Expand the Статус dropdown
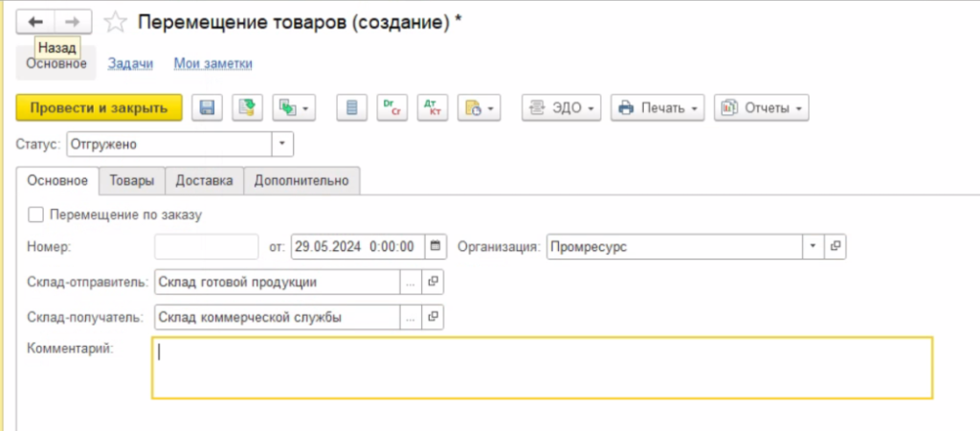Screen dimensions: 980x431 click(282, 144)
